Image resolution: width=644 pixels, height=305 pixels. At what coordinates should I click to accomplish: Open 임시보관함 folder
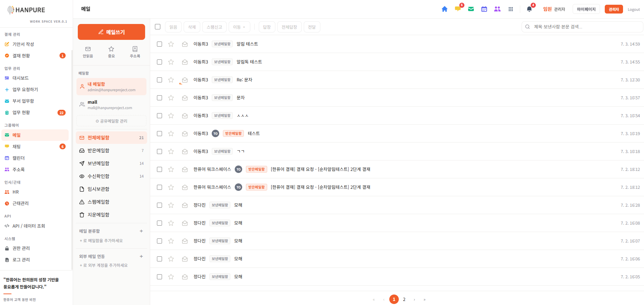pos(111,189)
